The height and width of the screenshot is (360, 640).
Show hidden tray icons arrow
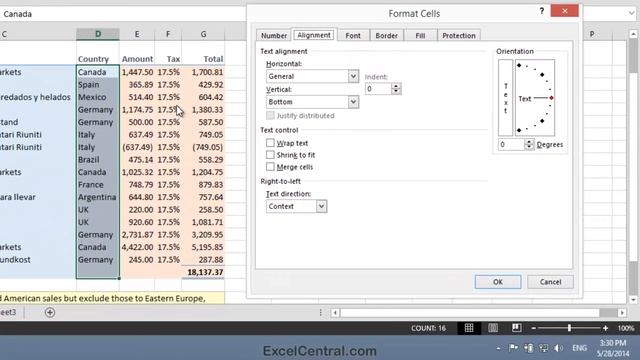[x=498, y=348]
